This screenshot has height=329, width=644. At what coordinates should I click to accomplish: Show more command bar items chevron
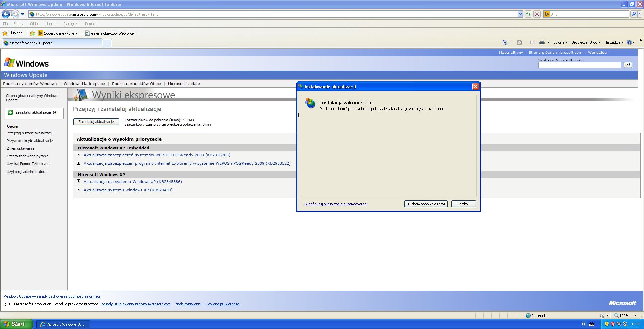(x=641, y=40)
